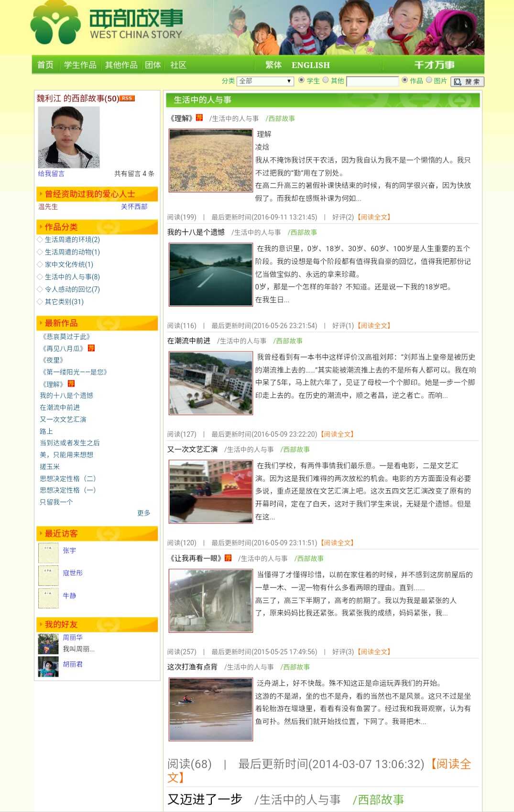Select the 学生 radio button

pos(301,80)
